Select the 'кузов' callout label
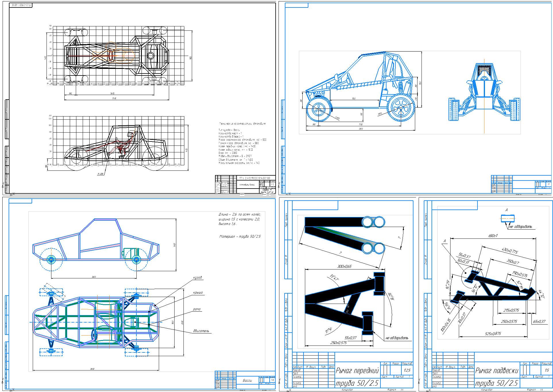This screenshot has height=392, width=553. (198, 277)
